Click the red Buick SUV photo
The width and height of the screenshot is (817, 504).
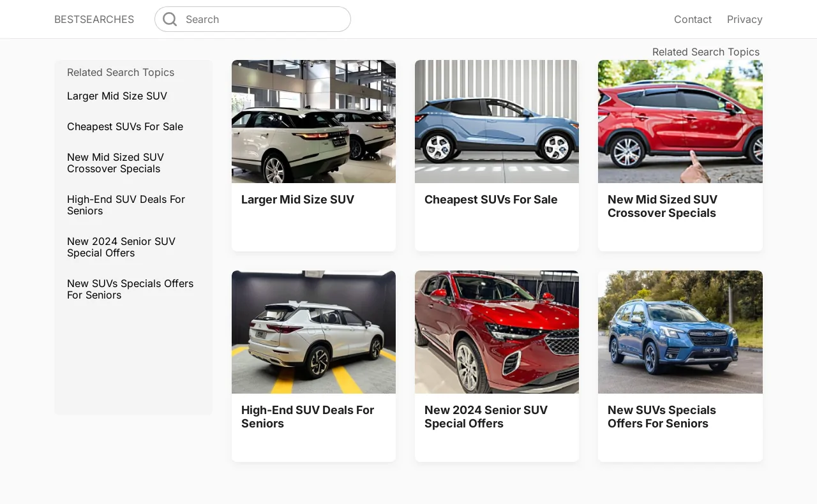(x=497, y=332)
